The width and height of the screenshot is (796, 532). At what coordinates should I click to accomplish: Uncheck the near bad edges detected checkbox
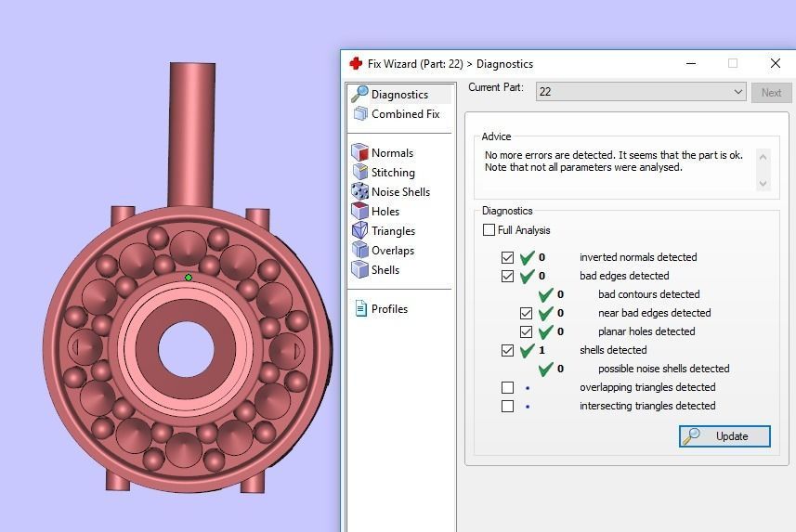point(526,313)
